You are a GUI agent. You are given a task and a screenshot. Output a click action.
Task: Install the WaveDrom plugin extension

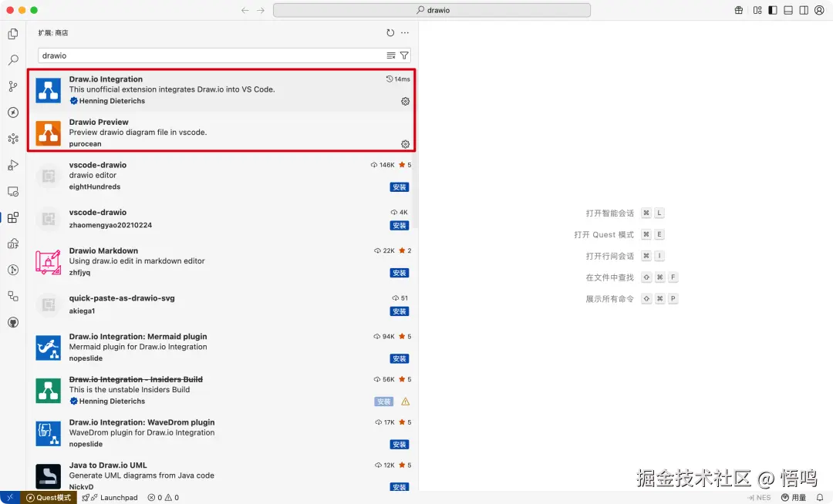click(x=400, y=445)
